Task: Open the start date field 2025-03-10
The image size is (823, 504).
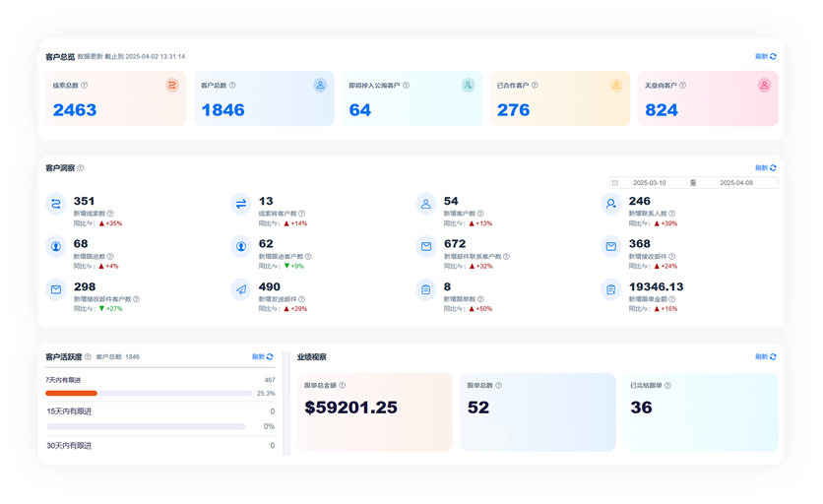Action: (x=649, y=183)
